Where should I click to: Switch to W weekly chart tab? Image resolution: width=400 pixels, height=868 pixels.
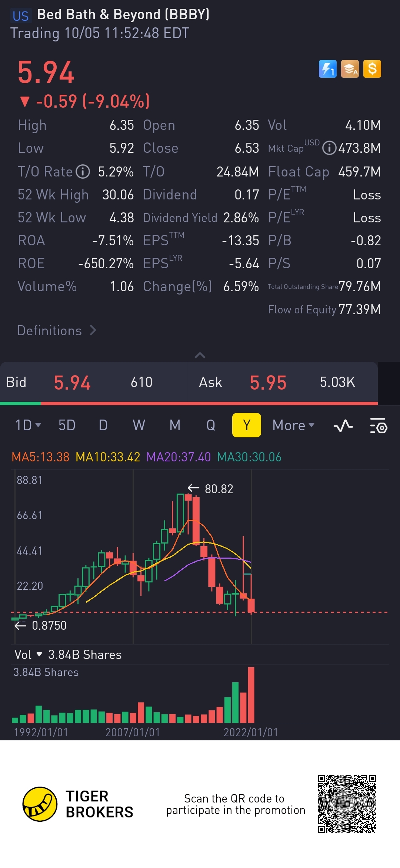click(139, 425)
